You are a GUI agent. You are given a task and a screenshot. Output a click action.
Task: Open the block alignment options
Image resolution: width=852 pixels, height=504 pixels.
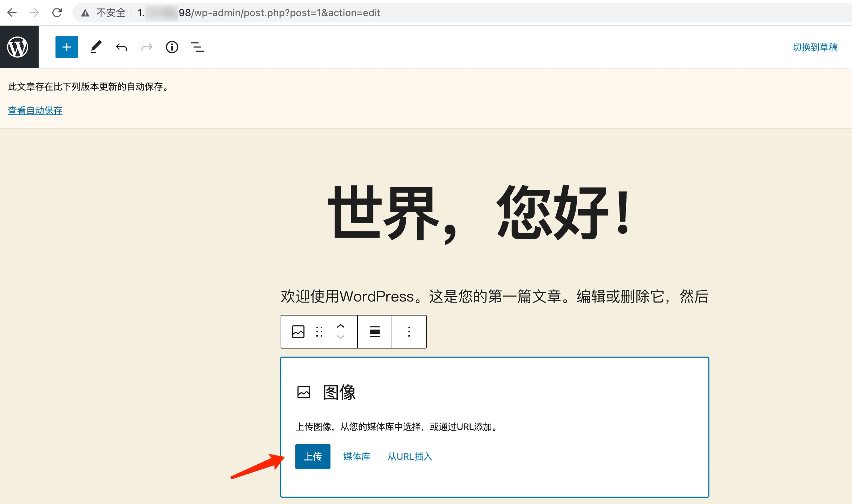point(375,332)
